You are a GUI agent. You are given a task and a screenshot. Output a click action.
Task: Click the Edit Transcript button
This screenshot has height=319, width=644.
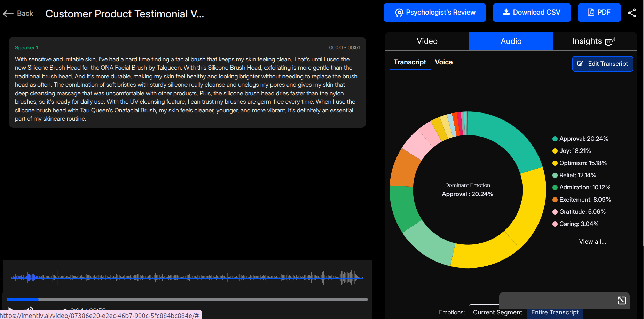click(603, 64)
